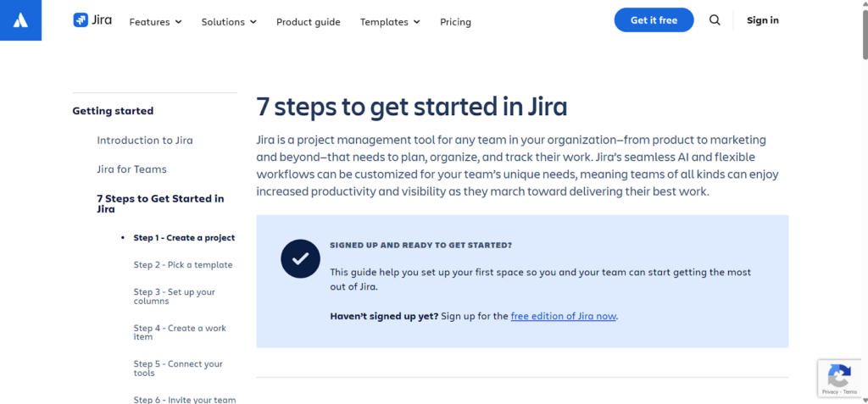Viewport: 868px width, 404px height.
Task: Open the Templates dropdown menu
Action: (390, 22)
